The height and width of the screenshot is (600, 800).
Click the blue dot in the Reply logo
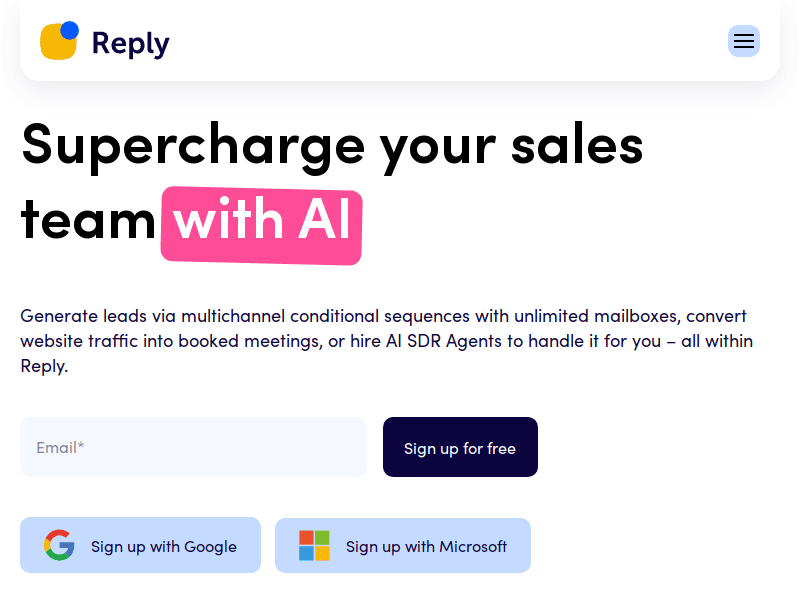tap(69, 30)
